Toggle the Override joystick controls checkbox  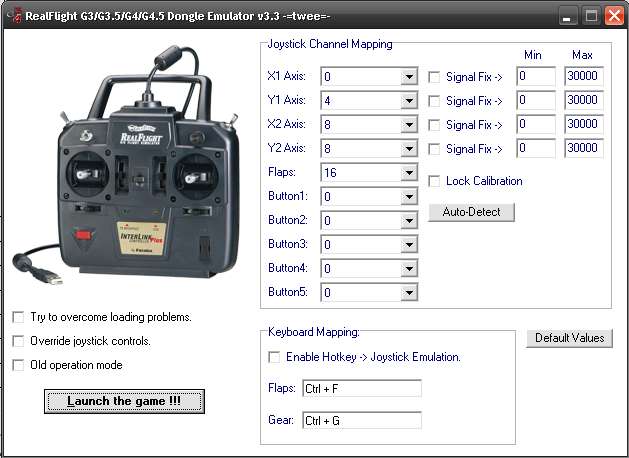point(19,341)
